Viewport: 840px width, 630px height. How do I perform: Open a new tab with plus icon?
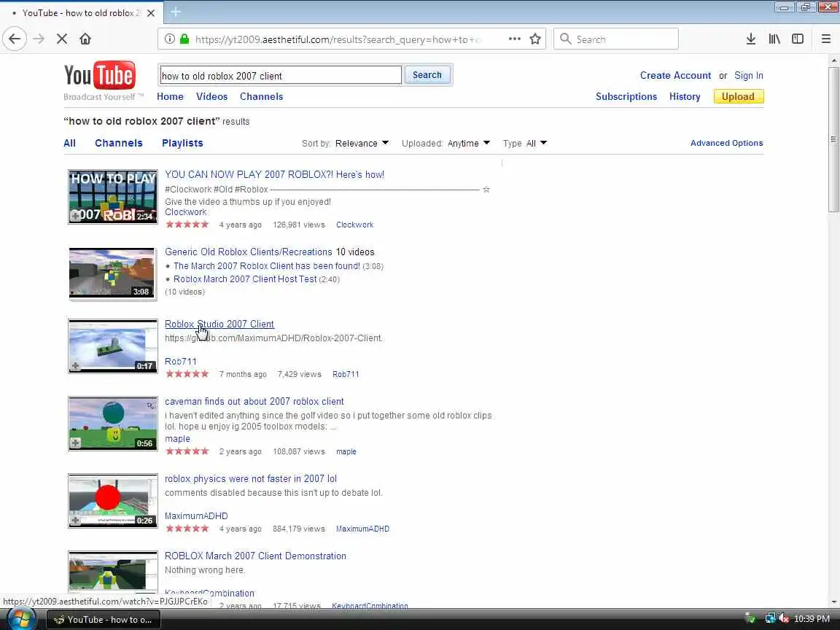coord(176,12)
